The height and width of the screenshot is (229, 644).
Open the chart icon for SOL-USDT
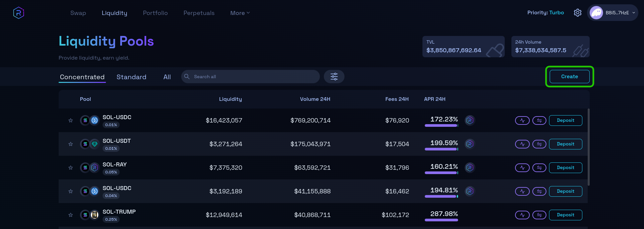(x=522, y=144)
